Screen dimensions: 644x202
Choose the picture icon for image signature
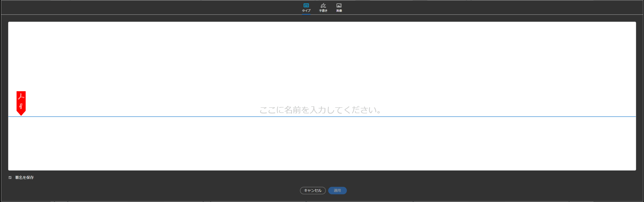pos(339,5)
